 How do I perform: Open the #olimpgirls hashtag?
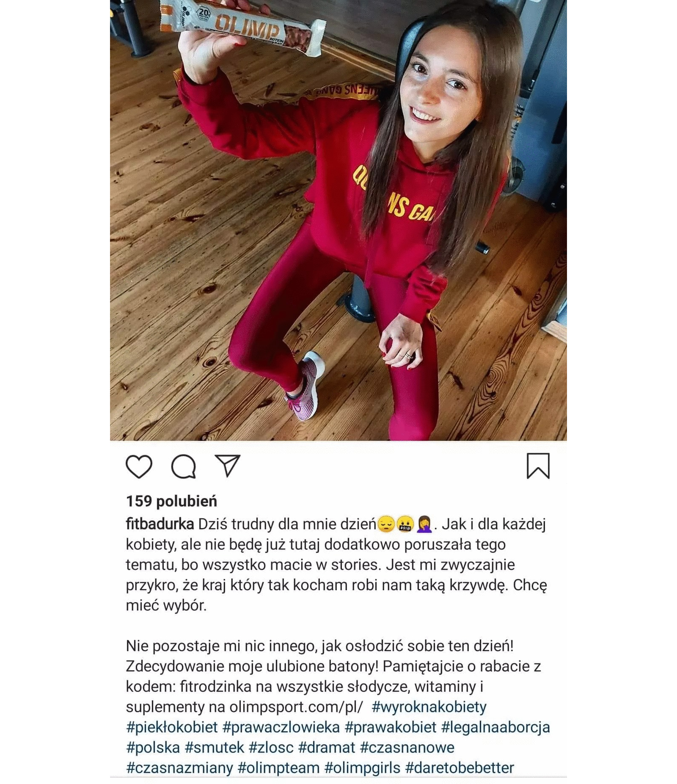[x=362, y=768]
